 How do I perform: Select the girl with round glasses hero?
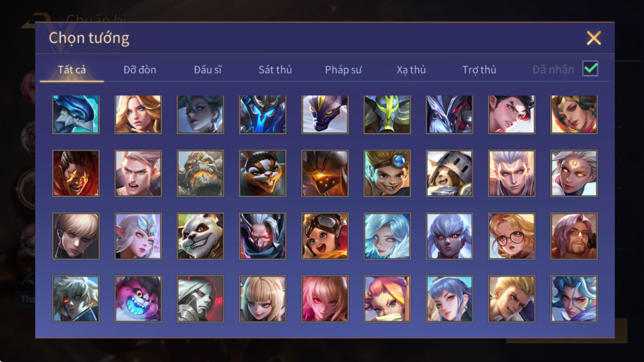coord(512,236)
